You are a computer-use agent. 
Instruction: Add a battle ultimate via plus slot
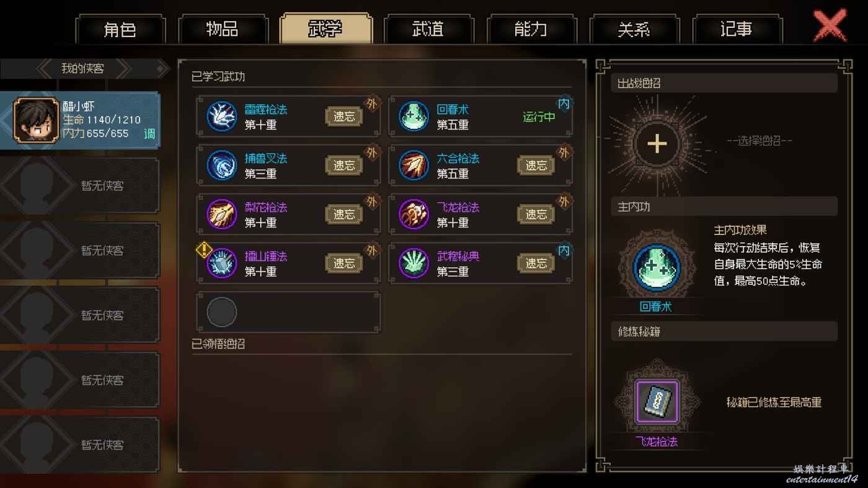(x=657, y=144)
